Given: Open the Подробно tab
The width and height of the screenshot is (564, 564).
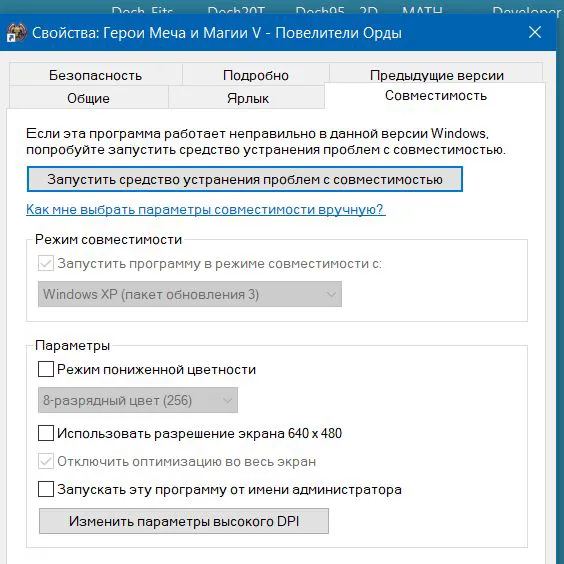Looking at the screenshot, I should point(256,75).
